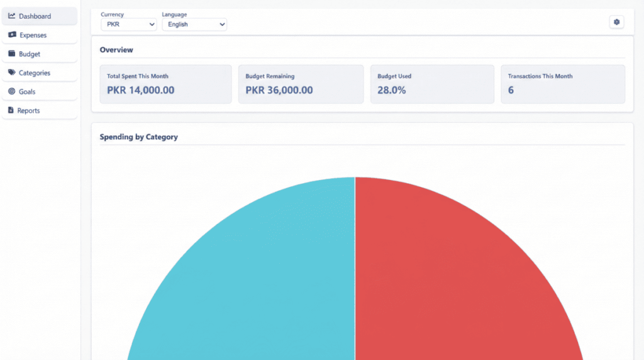The height and width of the screenshot is (360, 644).
Task: Click the Budget wallet icon
Action: click(11, 53)
